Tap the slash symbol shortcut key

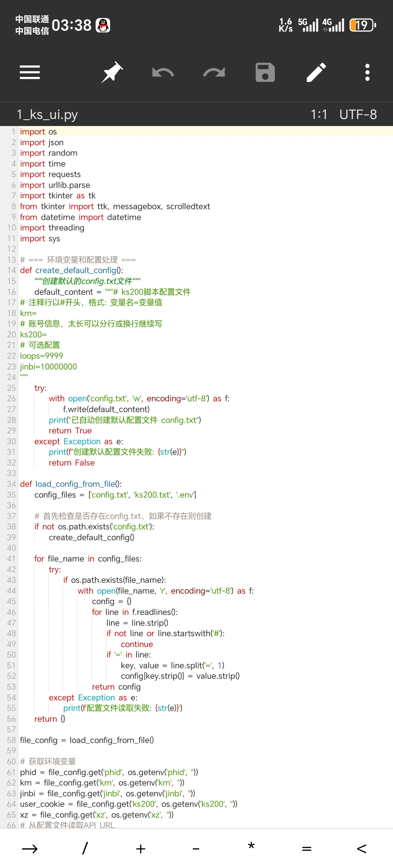pyautogui.click(x=85, y=848)
